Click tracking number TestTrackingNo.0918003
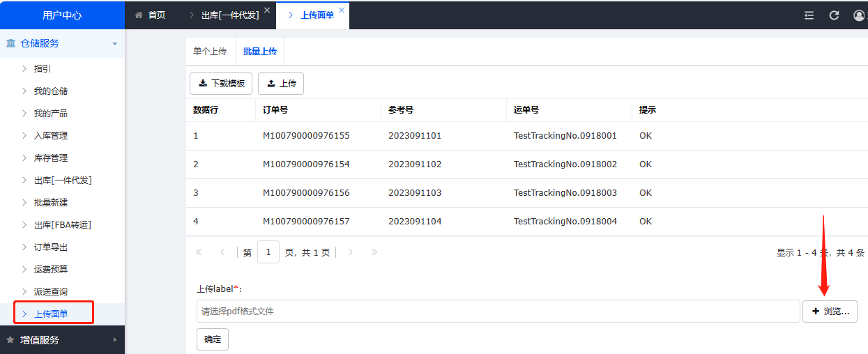This screenshot has height=354, width=868. click(x=565, y=193)
